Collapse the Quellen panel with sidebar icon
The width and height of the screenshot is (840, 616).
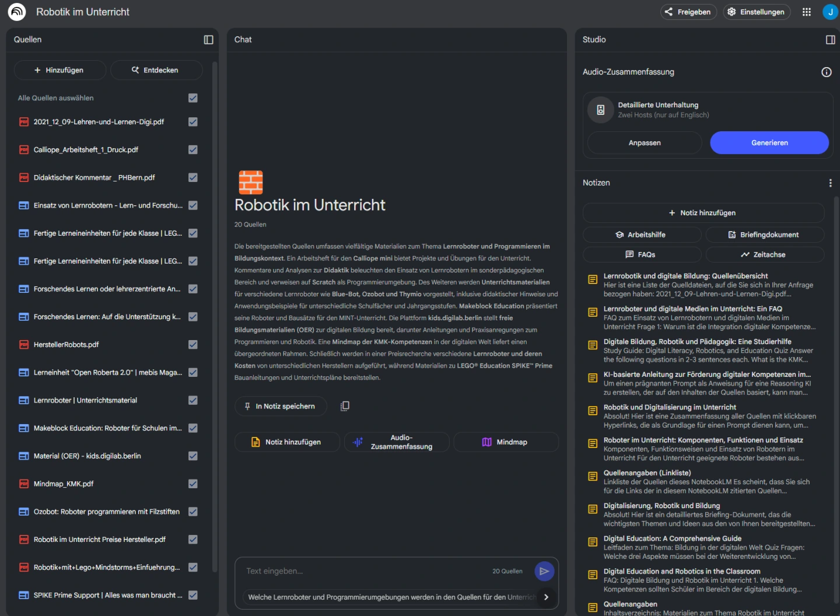[x=208, y=40]
